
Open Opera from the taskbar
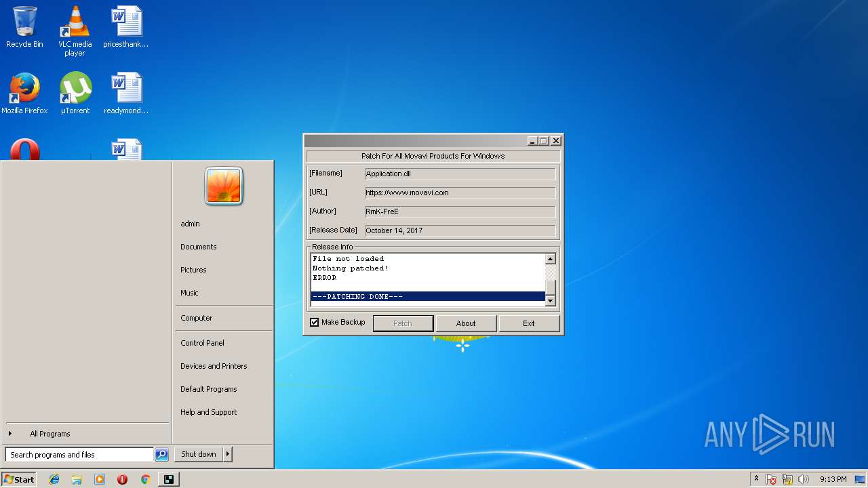(x=122, y=479)
